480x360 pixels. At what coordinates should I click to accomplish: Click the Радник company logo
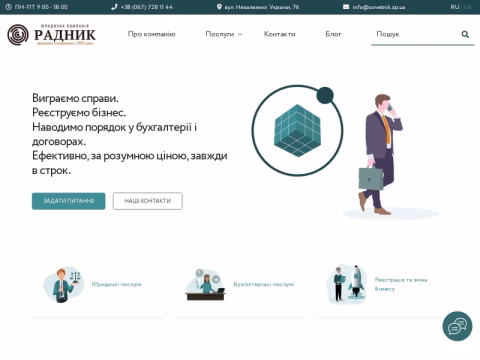51,34
